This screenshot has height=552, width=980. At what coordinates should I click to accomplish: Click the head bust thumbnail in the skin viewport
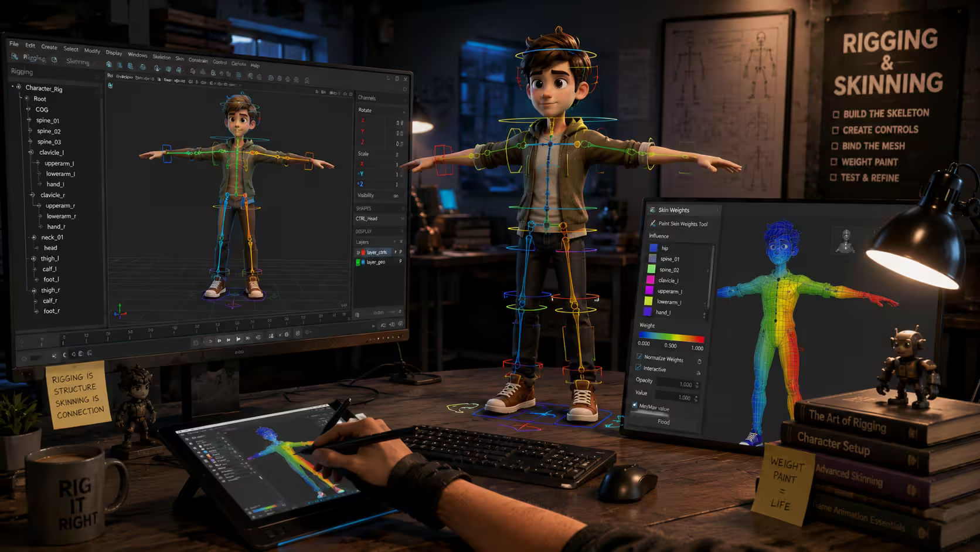(845, 241)
